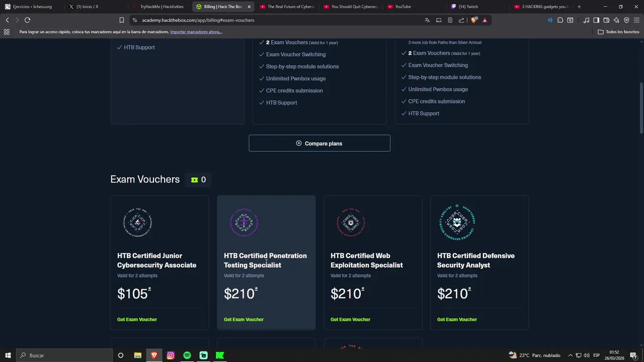The image size is (644, 362).
Task: Get Exam Voucher for Penetration Testing Specialist
Action: point(244,319)
